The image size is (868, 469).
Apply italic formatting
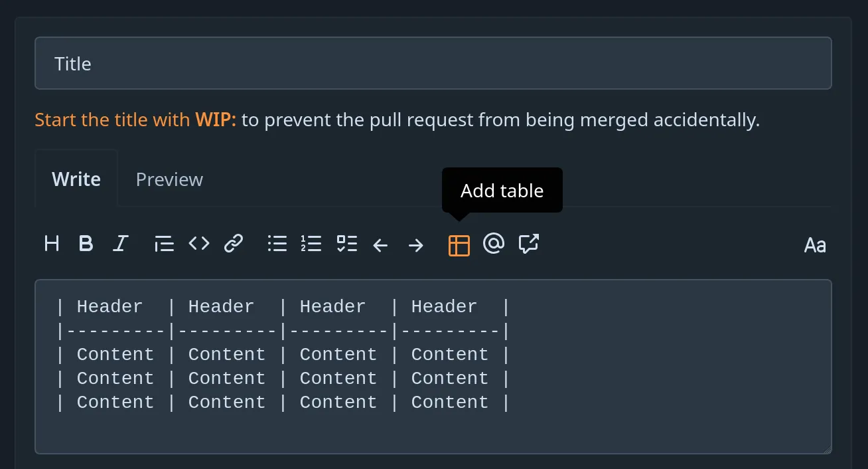coord(120,243)
